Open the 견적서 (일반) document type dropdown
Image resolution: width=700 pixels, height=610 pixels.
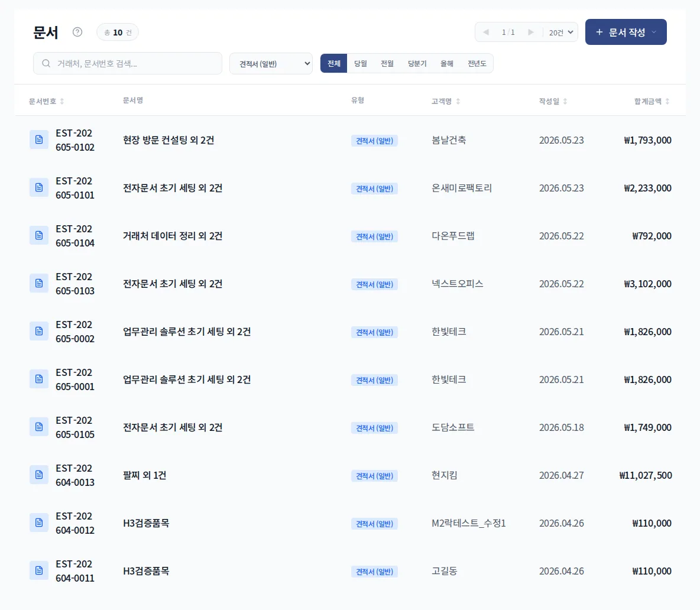tap(271, 63)
